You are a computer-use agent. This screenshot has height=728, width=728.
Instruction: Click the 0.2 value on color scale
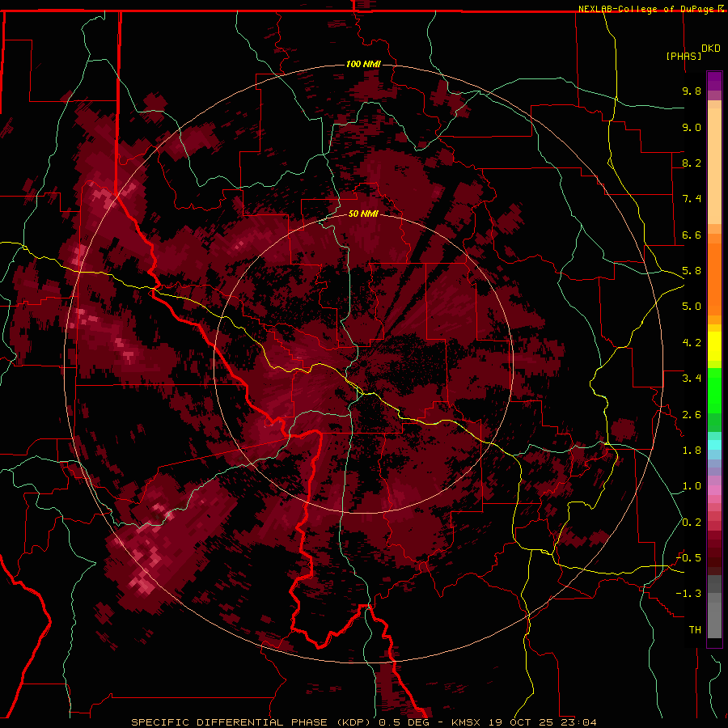coord(692,523)
